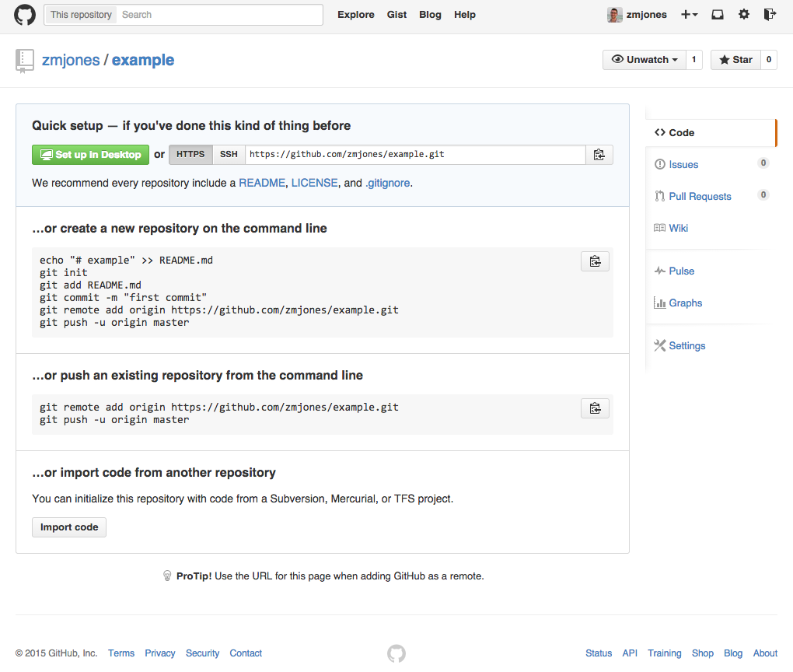Select HTTPS clone protocol
The image size is (793, 672).
190,155
